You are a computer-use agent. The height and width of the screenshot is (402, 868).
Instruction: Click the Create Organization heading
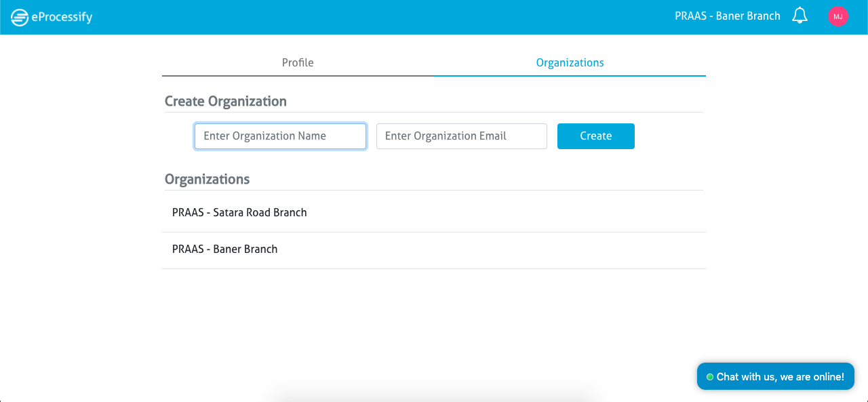226,101
